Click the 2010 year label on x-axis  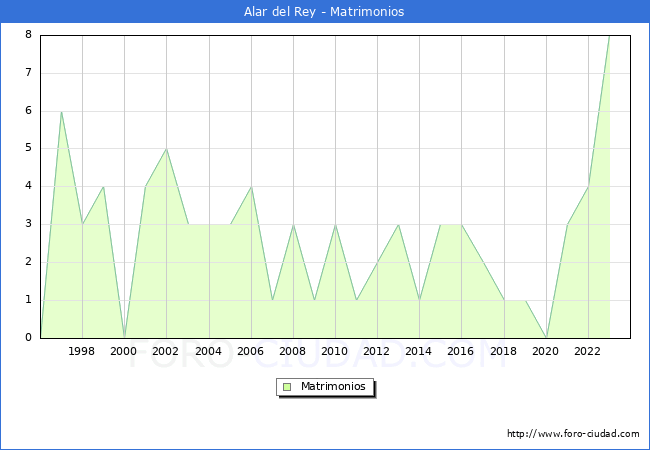coord(335,351)
